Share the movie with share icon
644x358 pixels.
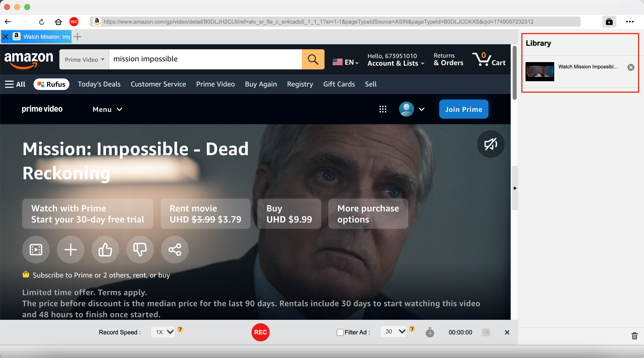[175, 250]
